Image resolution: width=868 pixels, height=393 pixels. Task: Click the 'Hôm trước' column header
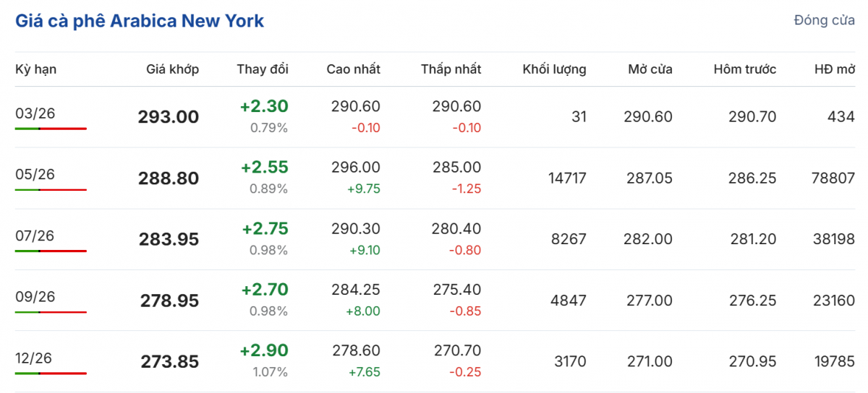(744, 69)
